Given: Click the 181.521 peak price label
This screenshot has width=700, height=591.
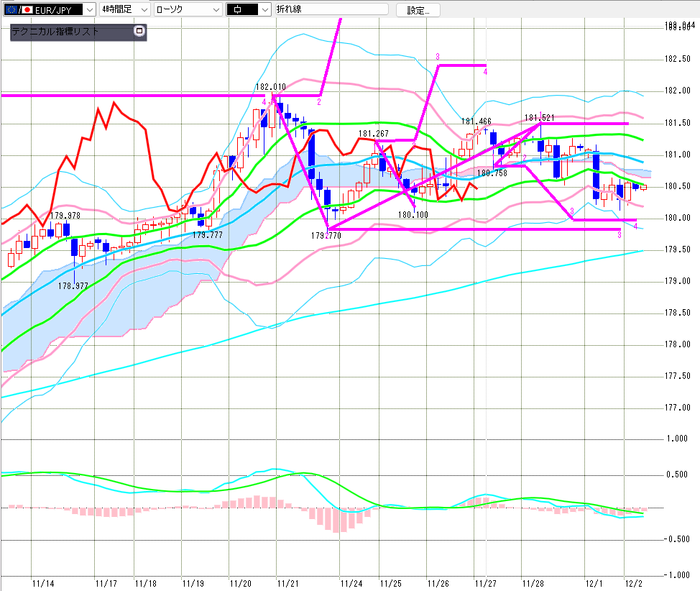Looking at the screenshot, I should 540,117.
